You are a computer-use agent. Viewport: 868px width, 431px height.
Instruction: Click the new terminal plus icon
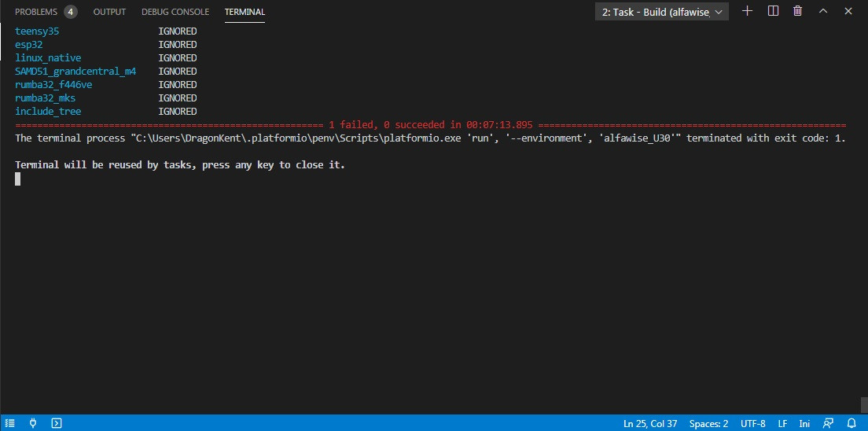748,11
